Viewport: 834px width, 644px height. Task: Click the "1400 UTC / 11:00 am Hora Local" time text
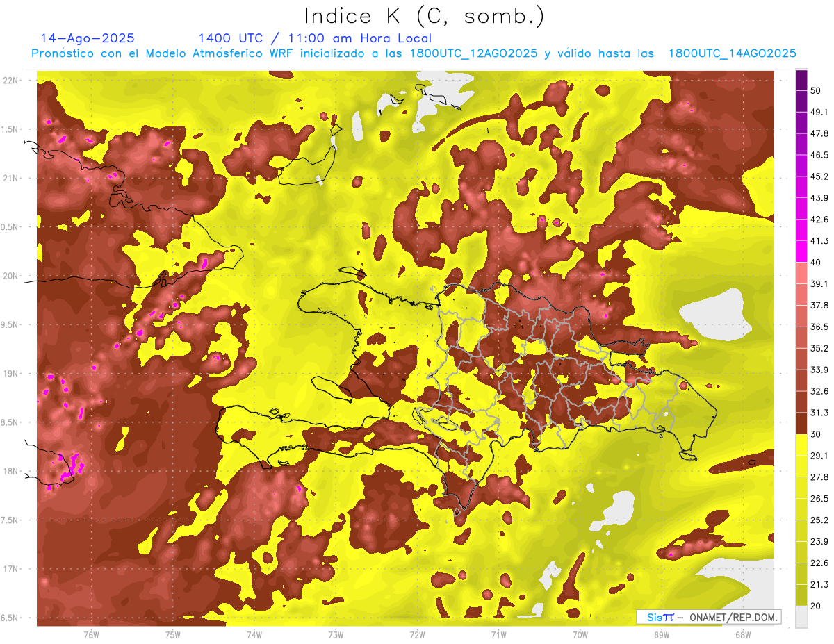tap(315, 38)
